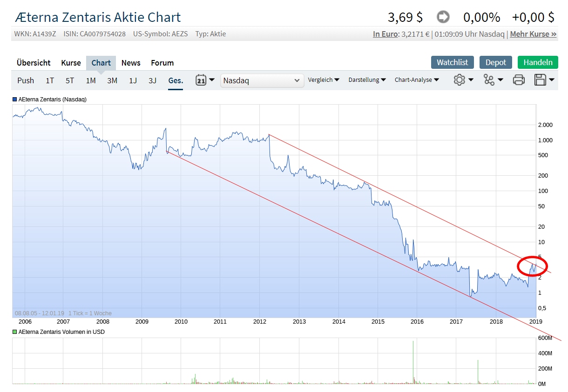Open the Nasdaq exchange dropdown
The width and height of the screenshot is (568, 392).
coord(262,80)
